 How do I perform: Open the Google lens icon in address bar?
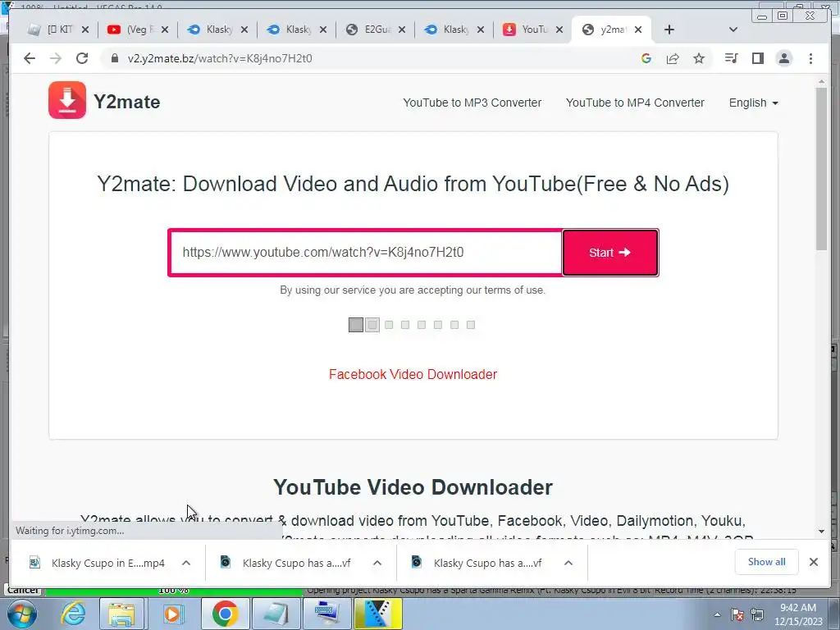tap(646, 58)
